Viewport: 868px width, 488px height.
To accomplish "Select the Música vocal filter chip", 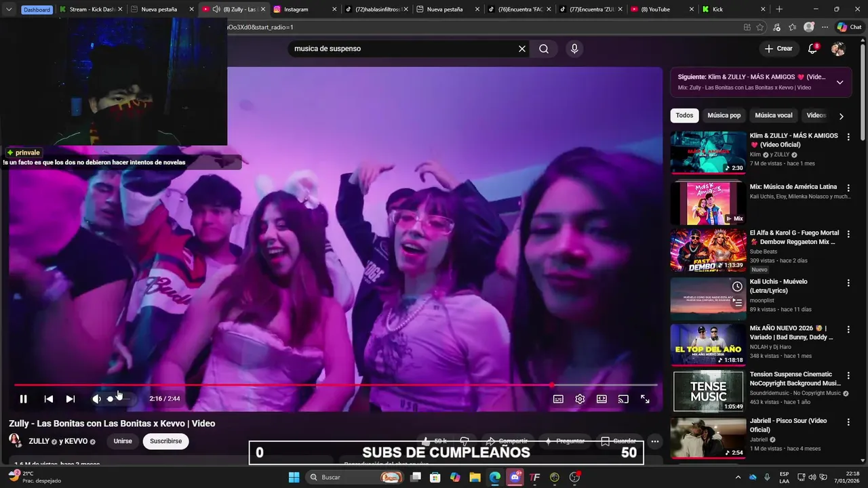I will coord(773,116).
